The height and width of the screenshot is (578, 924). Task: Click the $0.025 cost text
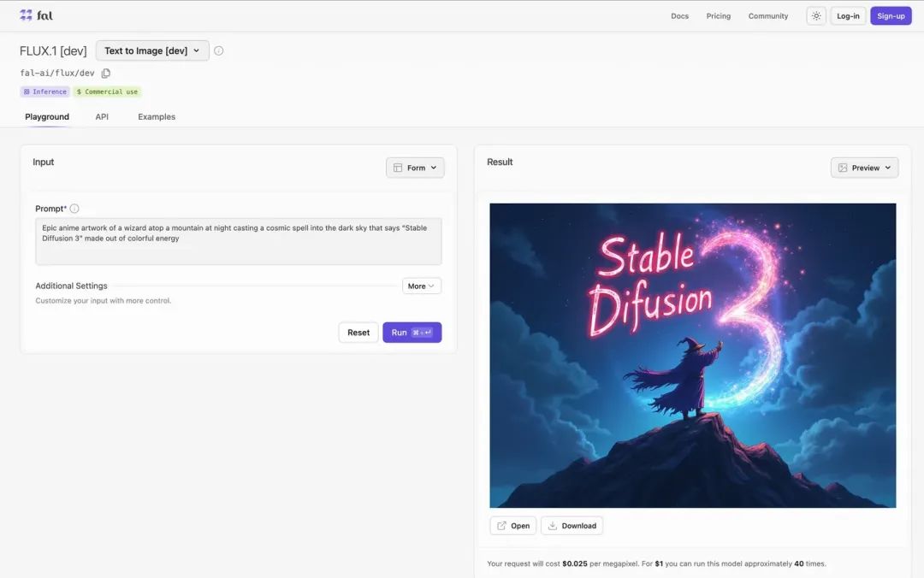pyautogui.click(x=575, y=563)
